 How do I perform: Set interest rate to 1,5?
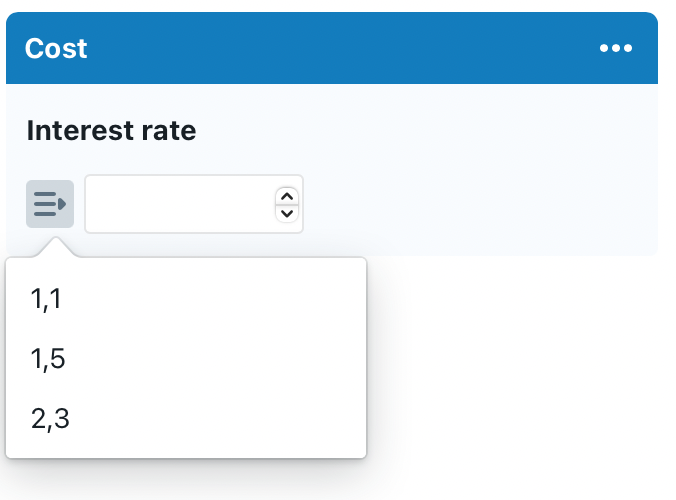(48, 359)
